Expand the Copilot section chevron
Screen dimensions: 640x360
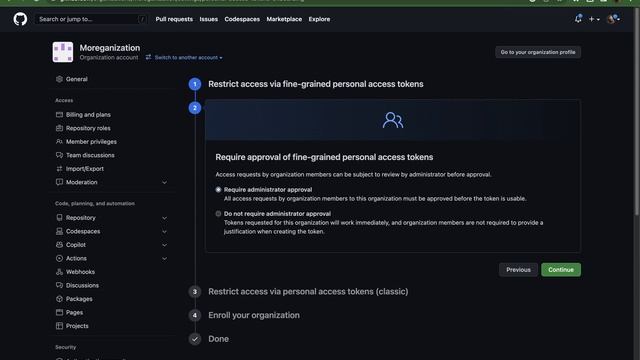click(x=164, y=245)
